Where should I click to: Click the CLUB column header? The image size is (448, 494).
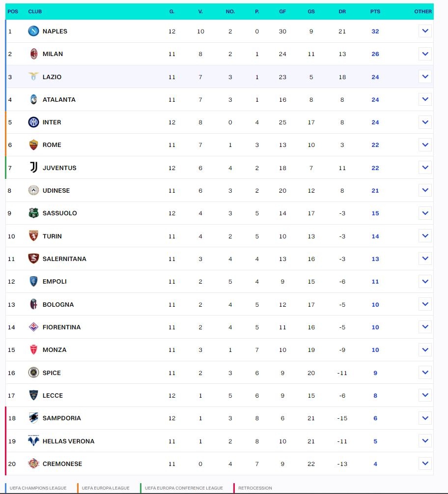(35, 11)
